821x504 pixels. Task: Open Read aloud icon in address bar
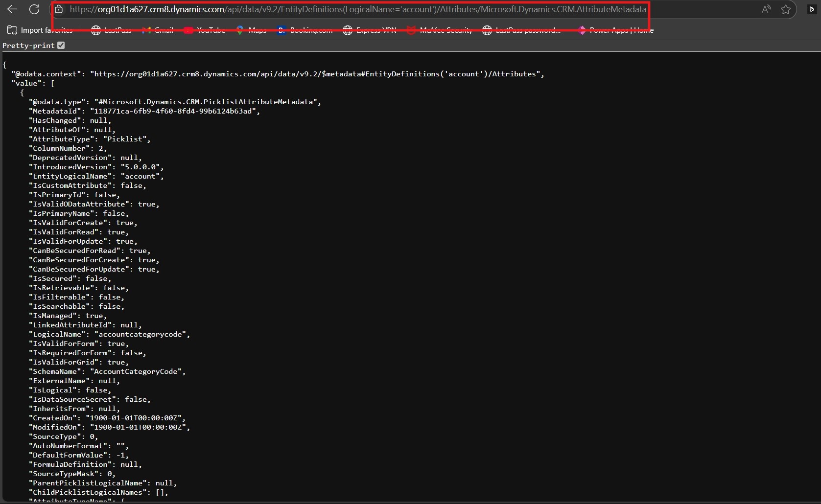coord(766,9)
